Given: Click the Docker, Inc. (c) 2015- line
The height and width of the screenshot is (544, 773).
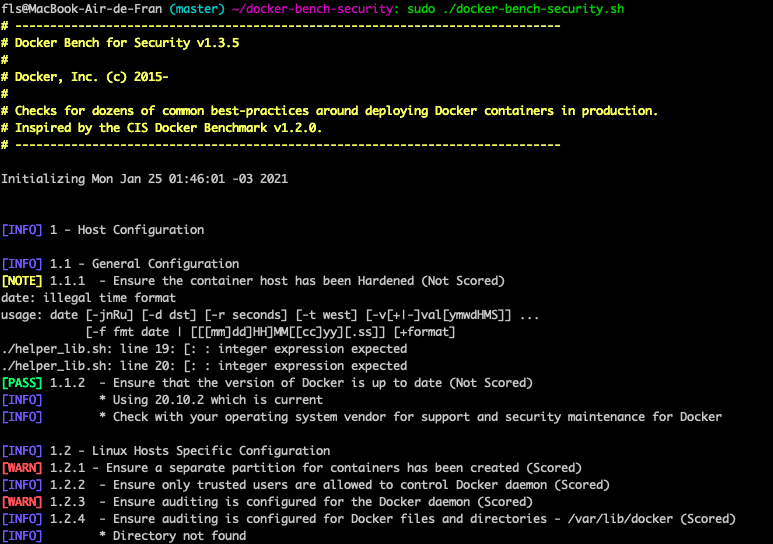Looking at the screenshot, I should coord(91,77).
